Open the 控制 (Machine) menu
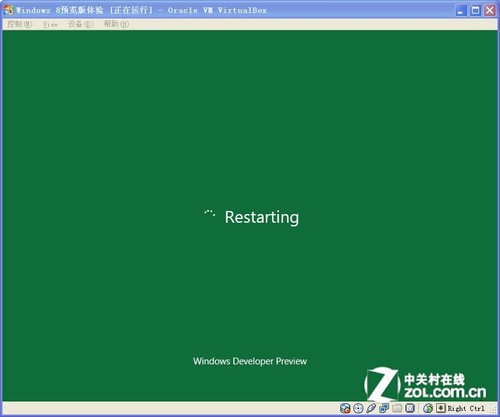The width and height of the screenshot is (500, 417). click(x=20, y=24)
